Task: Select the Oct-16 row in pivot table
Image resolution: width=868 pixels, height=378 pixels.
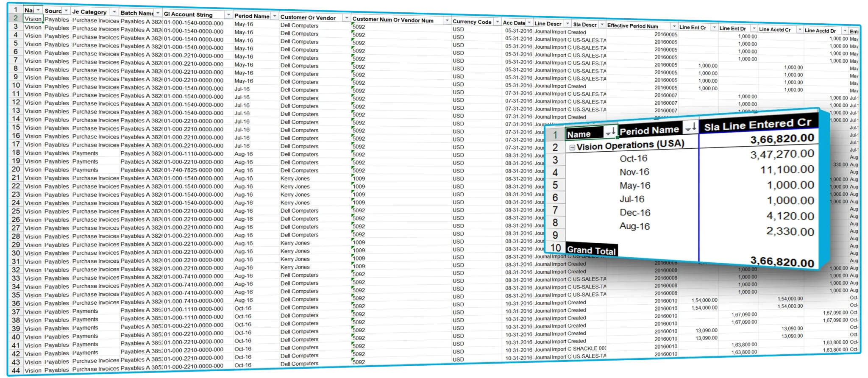Action: pyautogui.click(x=633, y=159)
